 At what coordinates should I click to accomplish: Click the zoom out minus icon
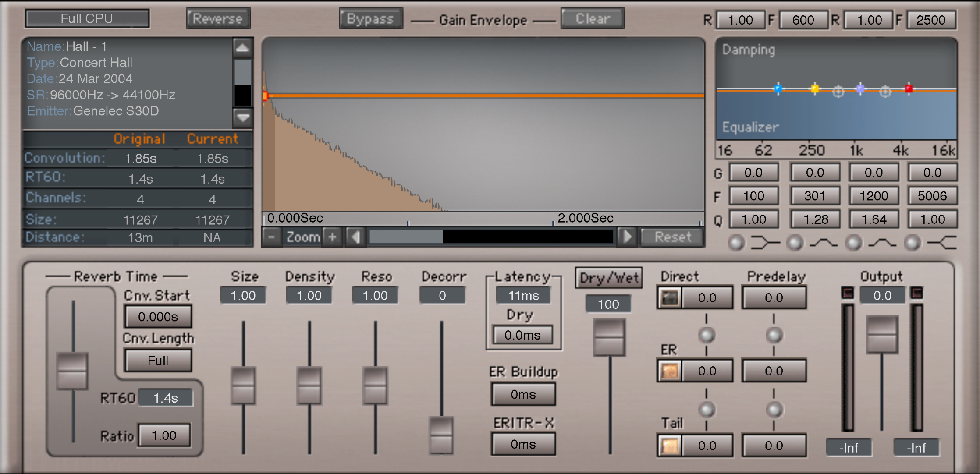(x=272, y=237)
